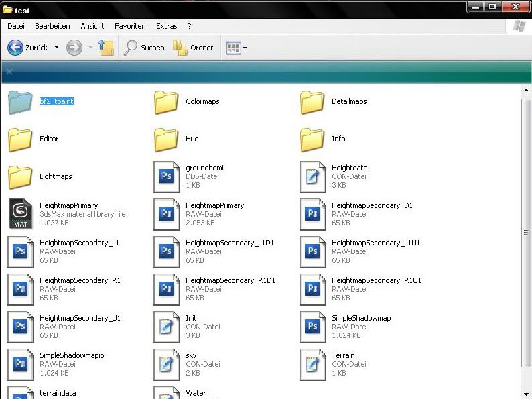
Task: Select the SimpleShadowmap RAW file icon
Action: pos(312,327)
